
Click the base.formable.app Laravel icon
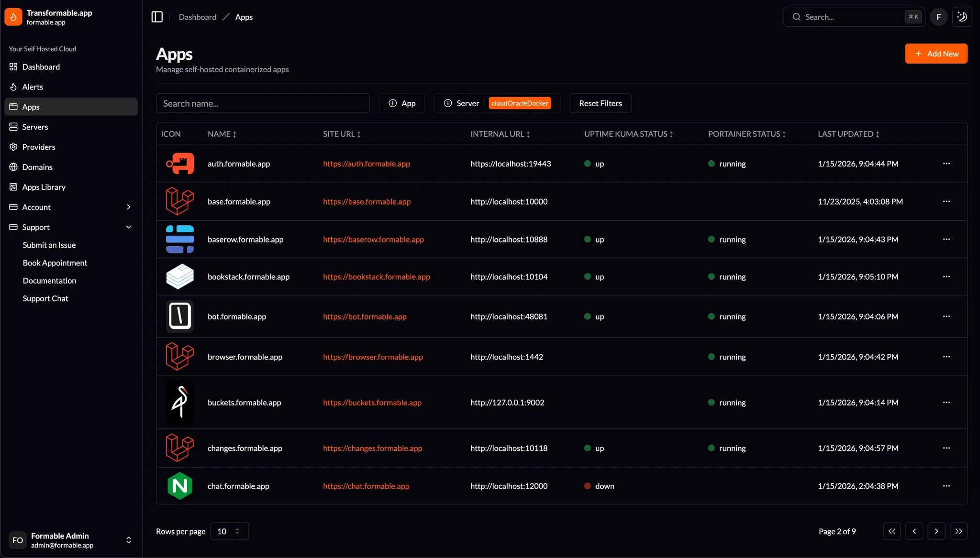click(x=180, y=201)
